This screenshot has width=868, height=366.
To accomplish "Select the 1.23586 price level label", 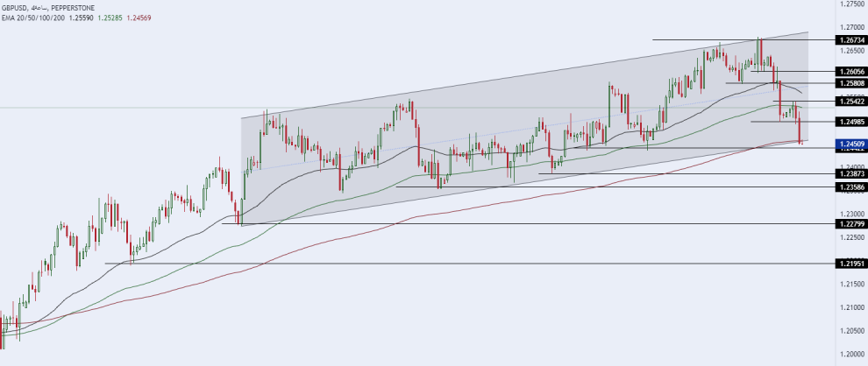I will (x=851, y=187).
